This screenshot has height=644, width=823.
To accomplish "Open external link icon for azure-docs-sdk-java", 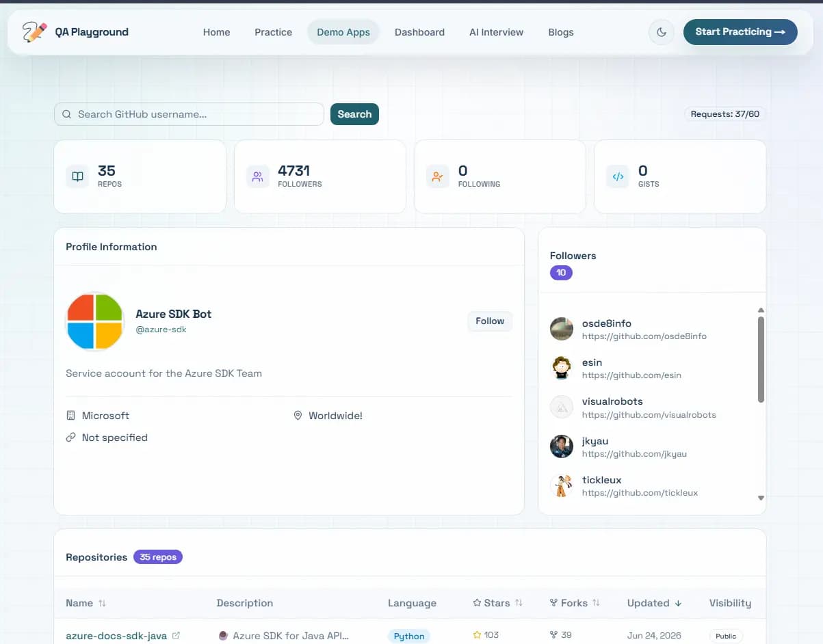I will point(176,636).
